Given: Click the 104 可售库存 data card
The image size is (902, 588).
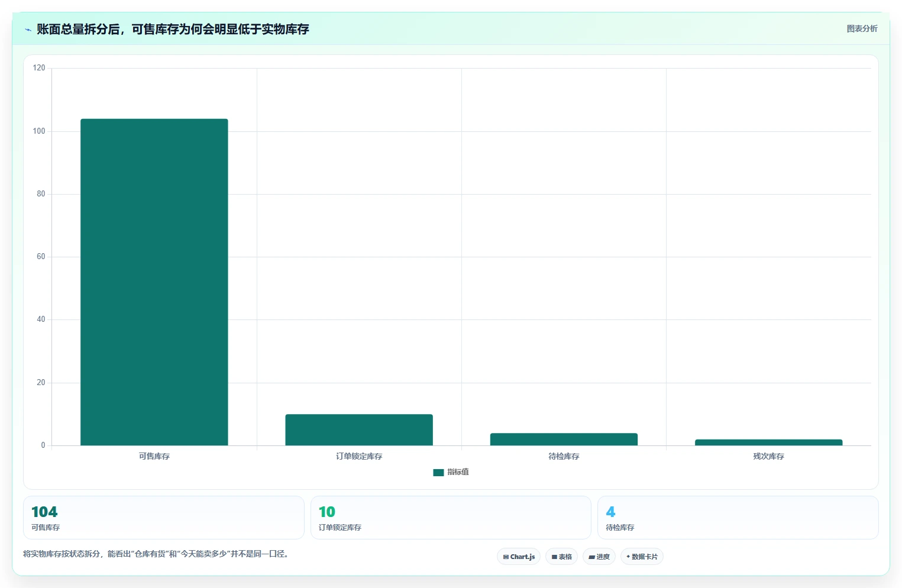Looking at the screenshot, I should (x=164, y=518).
